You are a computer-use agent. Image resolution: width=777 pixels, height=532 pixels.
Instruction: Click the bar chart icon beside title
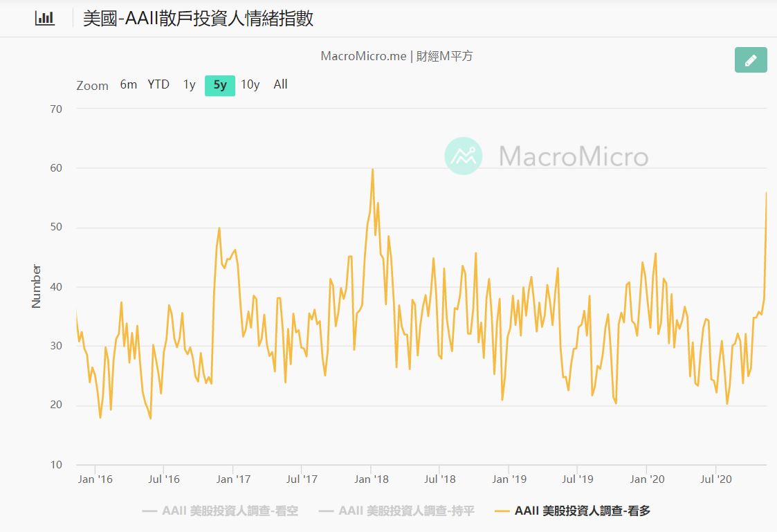pos(44,18)
